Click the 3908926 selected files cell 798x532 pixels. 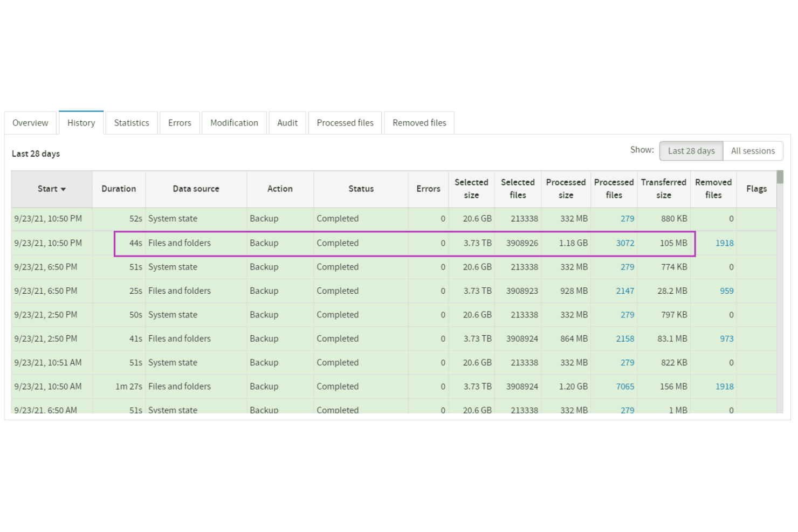pyautogui.click(x=518, y=243)
